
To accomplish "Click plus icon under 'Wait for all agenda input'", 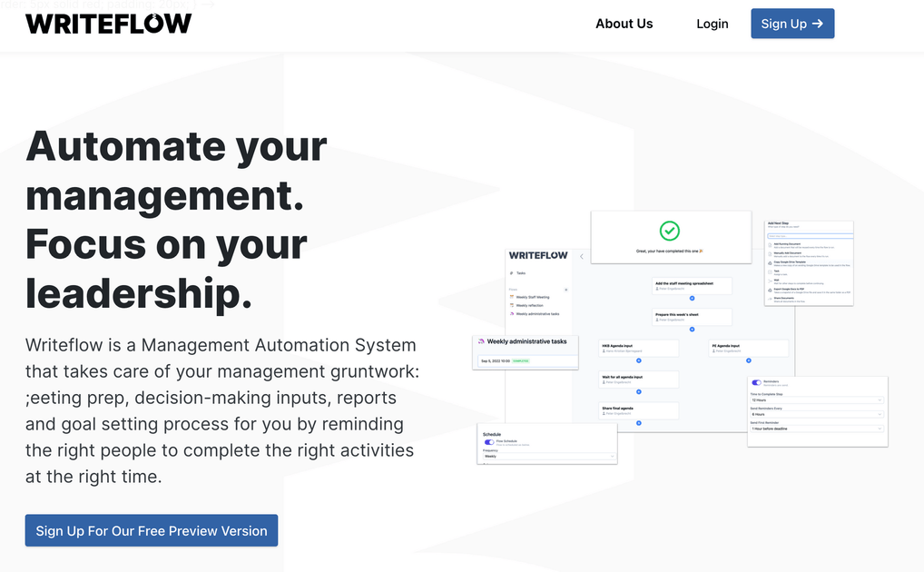I will [638, 392].
